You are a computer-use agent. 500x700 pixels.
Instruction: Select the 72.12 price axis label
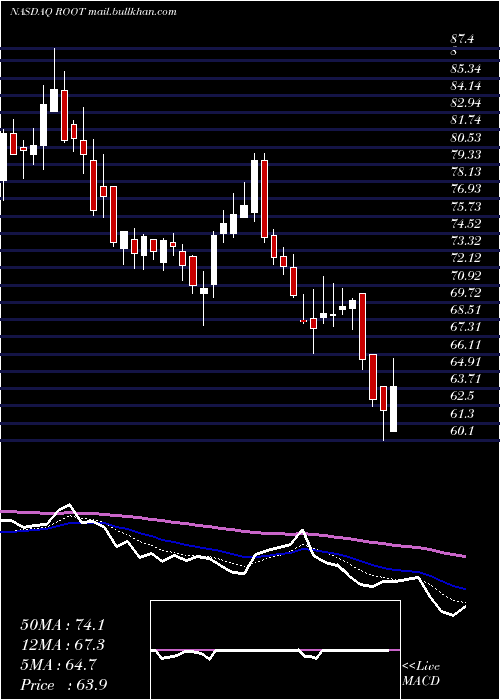coord(466,258)
